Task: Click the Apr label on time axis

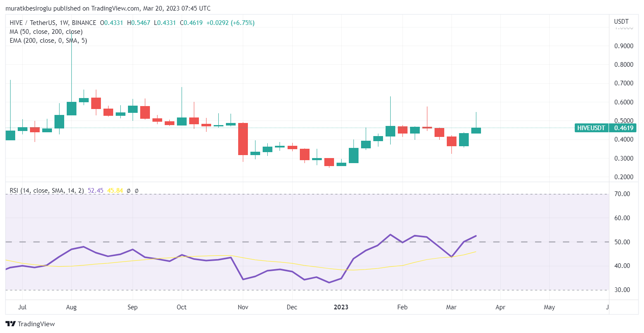Action: tap(500, 307)
